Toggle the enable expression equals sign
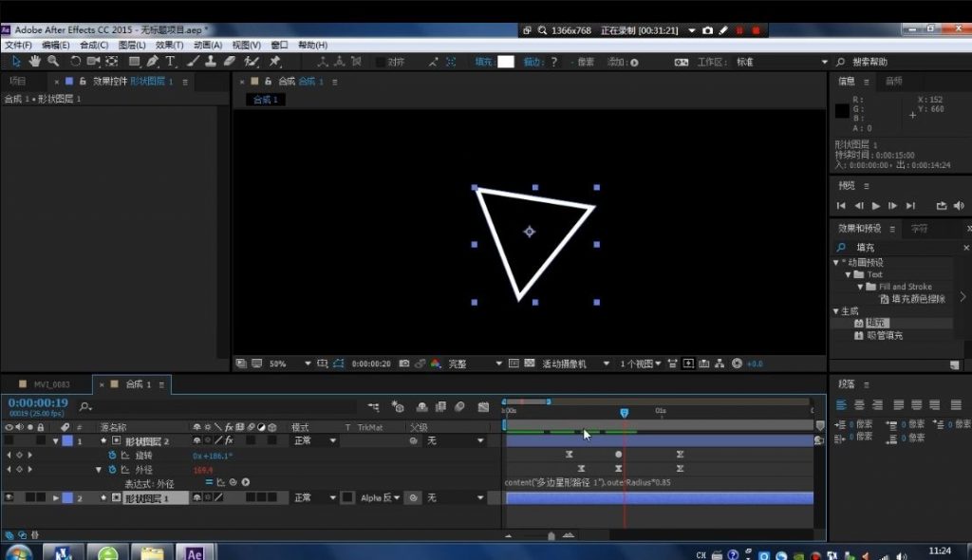972x560 pixels. point(209,482)
